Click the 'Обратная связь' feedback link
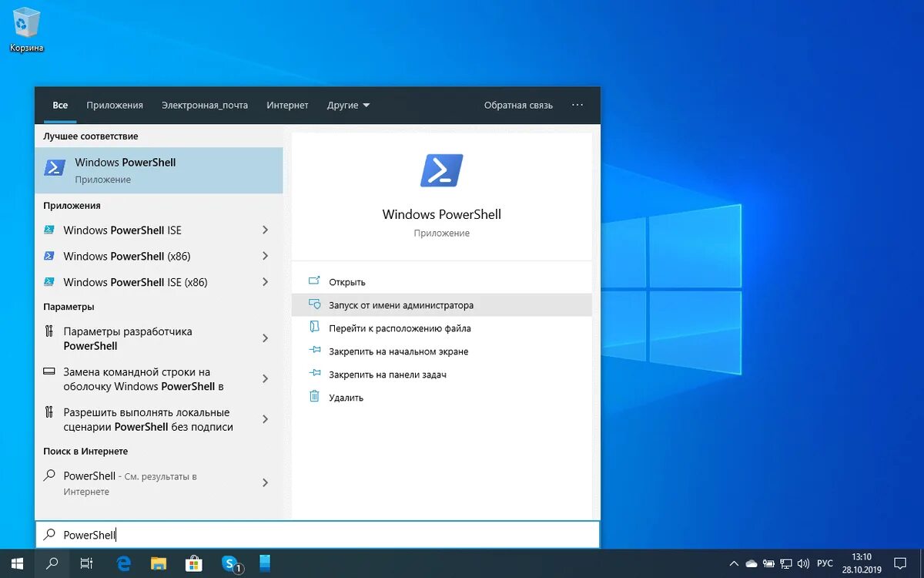The image size is (924, 578). [518, 105]
